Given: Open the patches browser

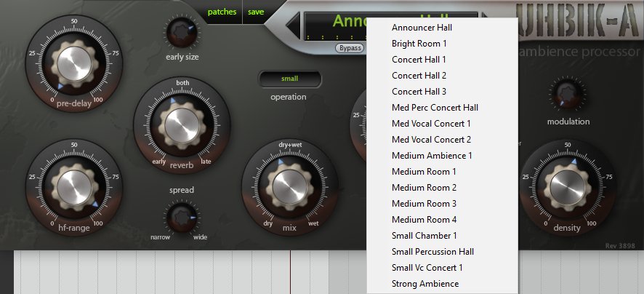Looking at the screenshot, I should 222,12.
